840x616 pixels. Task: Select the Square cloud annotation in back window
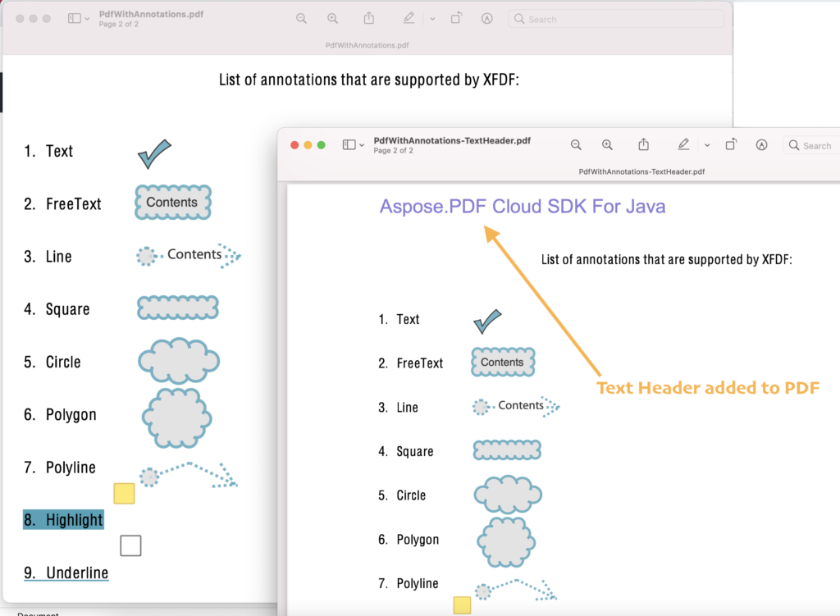click(178, 308)
